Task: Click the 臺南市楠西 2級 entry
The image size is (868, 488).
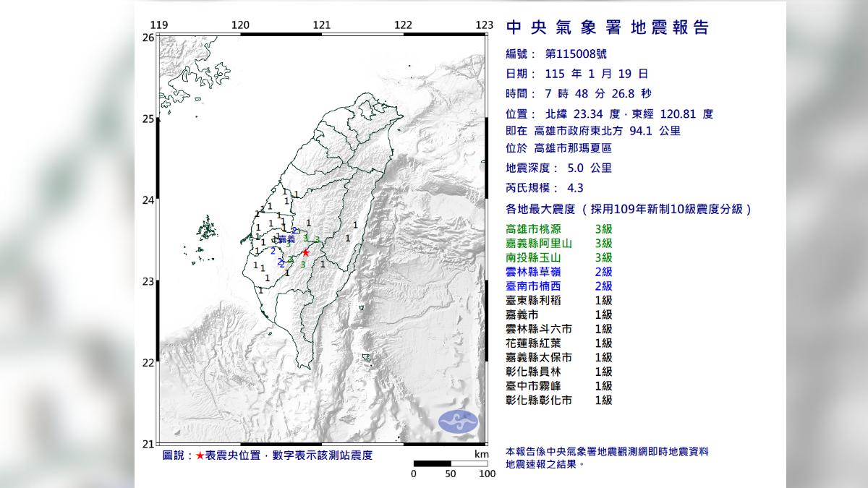Action: point(559,286)
